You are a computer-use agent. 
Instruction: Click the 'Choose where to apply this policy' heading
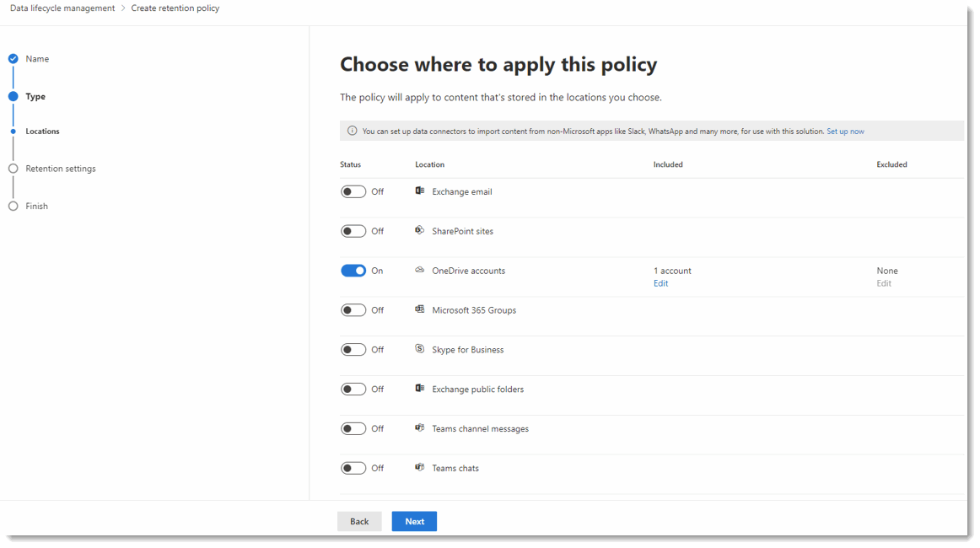coord(498,65)
